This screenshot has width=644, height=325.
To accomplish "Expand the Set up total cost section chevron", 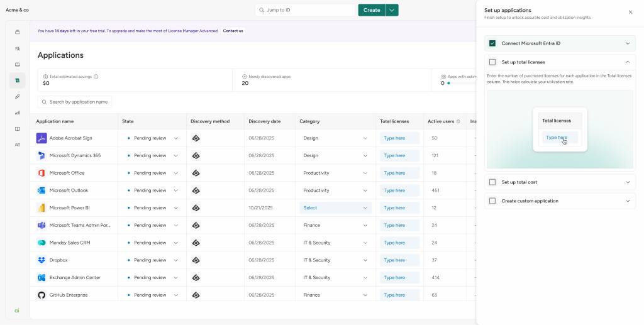I will click(x=628, y=182).
